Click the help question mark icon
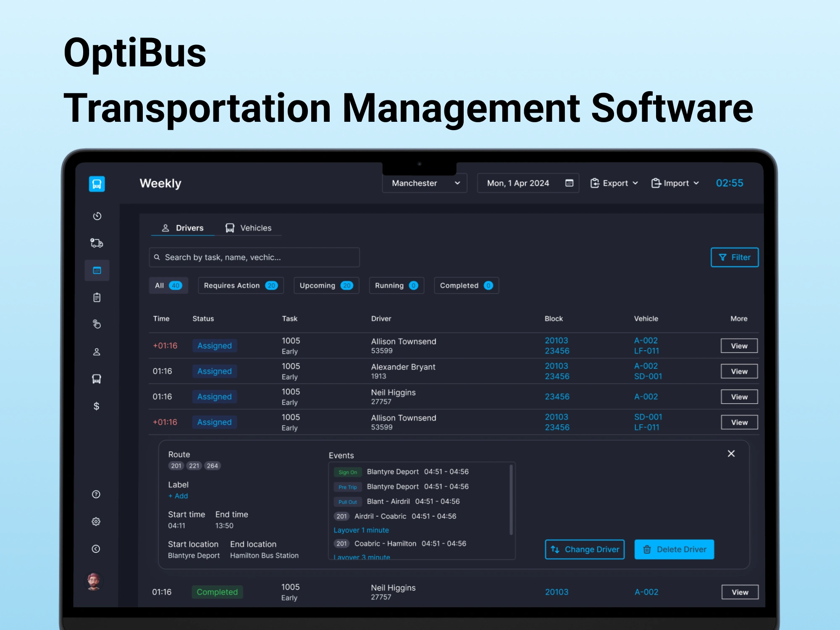The image size is (840, 630). coord(96,494)
